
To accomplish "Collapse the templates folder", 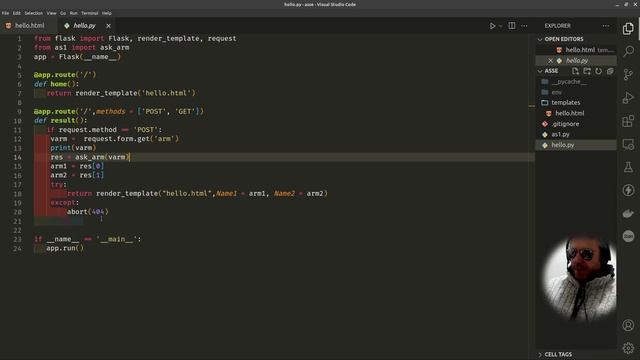I will click(565, 102).
